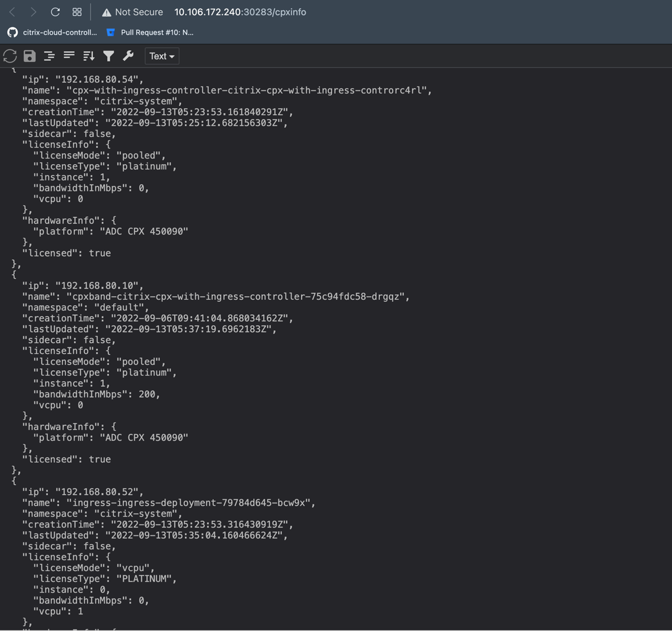This screenshot has height=631, width=672.
Task: Click the "ip": "192.168.80.10" line
Action: point(83,286)
